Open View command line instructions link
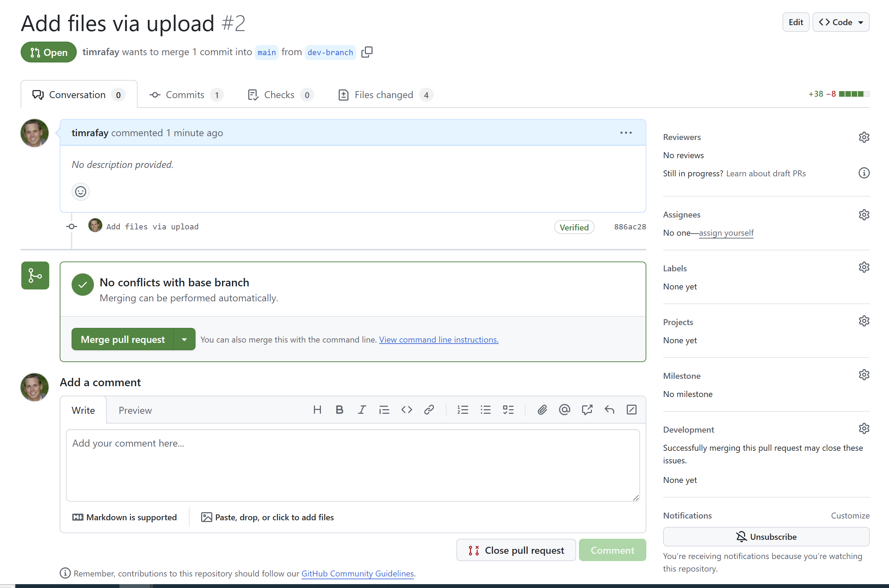 click(438, 339)
